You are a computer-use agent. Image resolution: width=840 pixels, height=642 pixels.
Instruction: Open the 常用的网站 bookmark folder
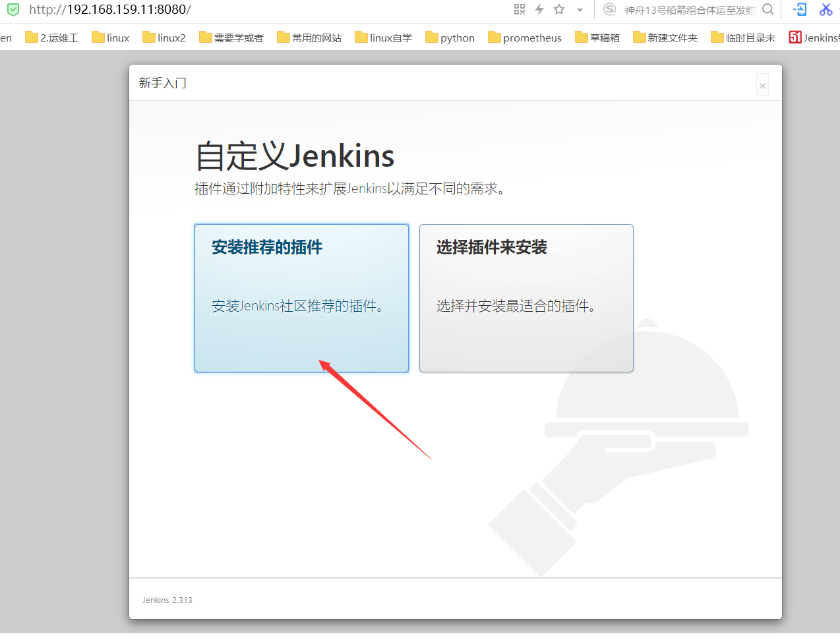[x=309, y=38]
